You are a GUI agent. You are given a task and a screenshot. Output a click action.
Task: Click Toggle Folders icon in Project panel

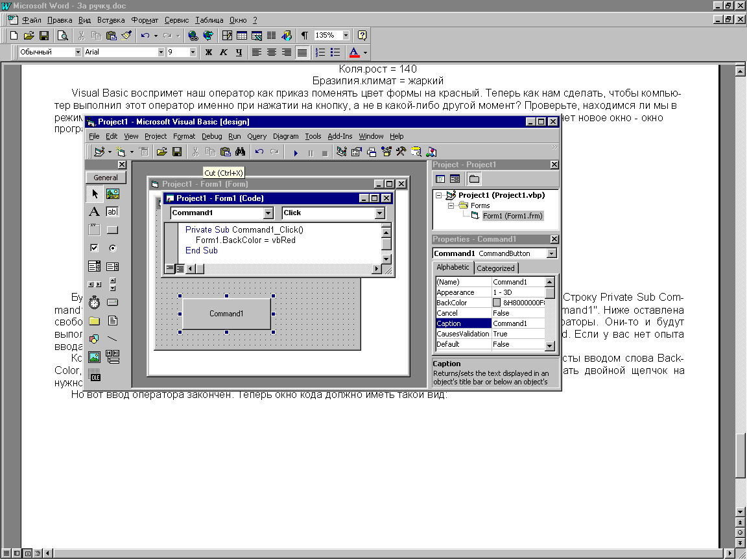(x=473, y=179)
